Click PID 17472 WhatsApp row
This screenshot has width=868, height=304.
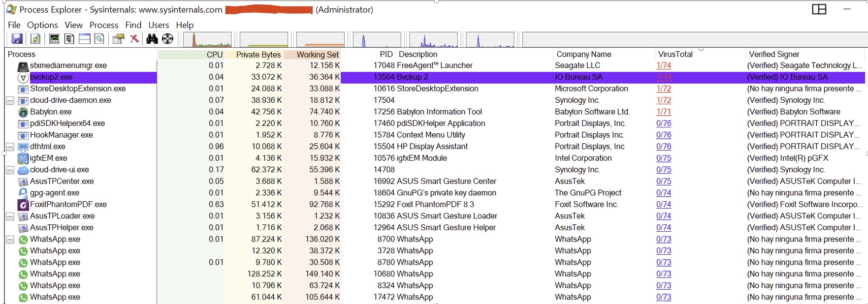pyautogui.click(x=435, y=297)
